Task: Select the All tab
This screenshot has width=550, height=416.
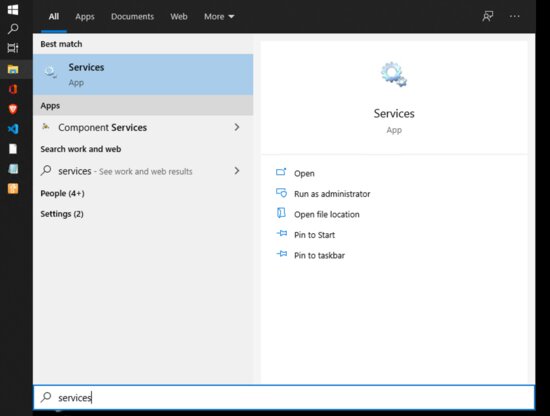Action: point(54,16)
